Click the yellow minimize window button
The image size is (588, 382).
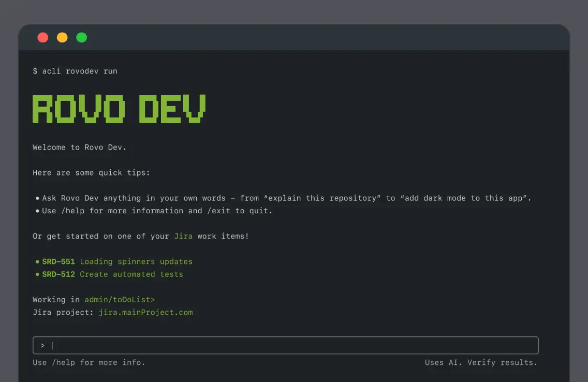click(62, 37)
